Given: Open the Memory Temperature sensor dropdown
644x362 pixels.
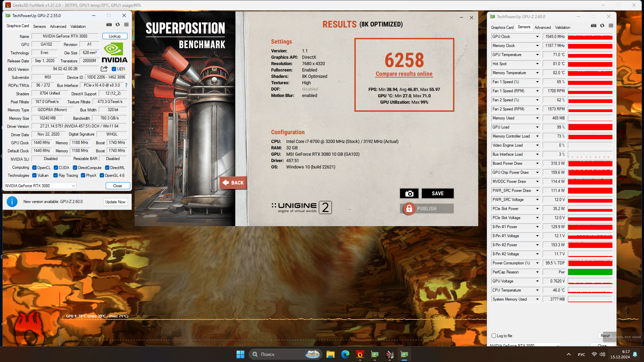Looking at the screenshot, I should [x=537, y=73].
